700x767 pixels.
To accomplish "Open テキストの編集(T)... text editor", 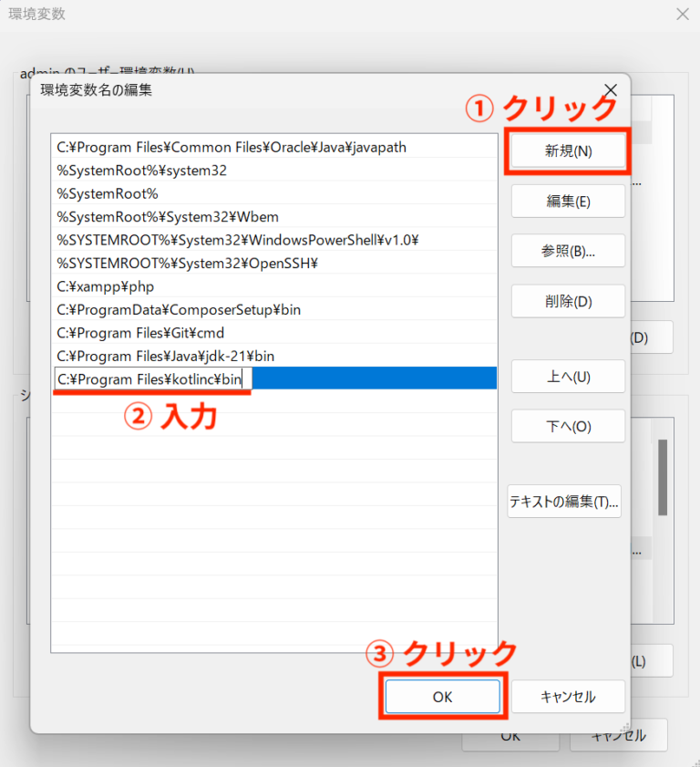I will coord(564,502).
